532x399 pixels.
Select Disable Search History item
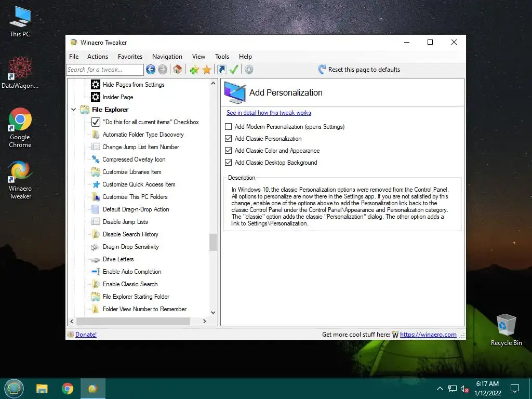tap(130, 234)
